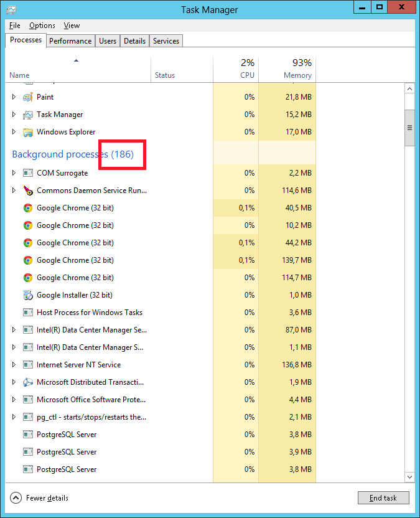Select Google Chrome process using 139,7 MB

[x=75, y=260]
